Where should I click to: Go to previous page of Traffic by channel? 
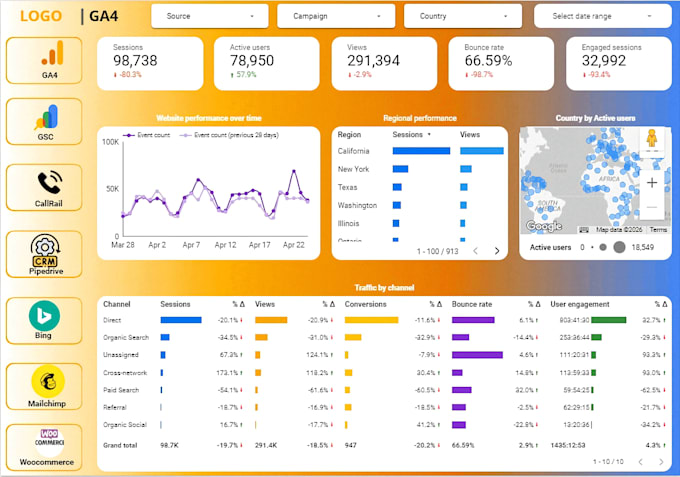(641, 462)
